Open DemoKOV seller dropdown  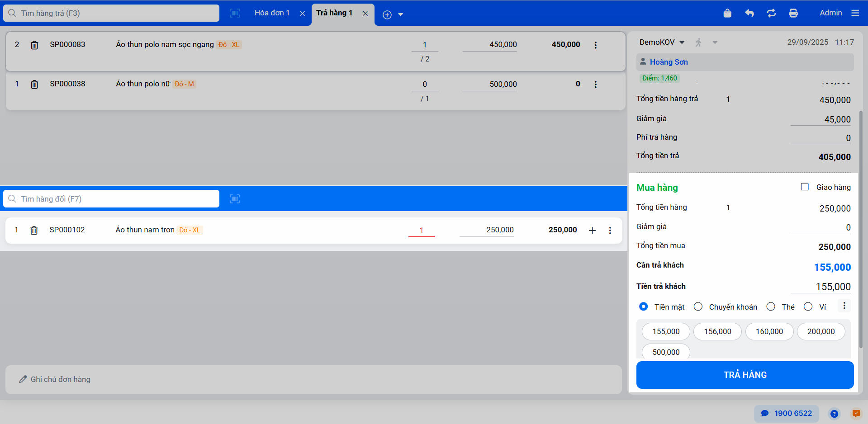(662, 42)
